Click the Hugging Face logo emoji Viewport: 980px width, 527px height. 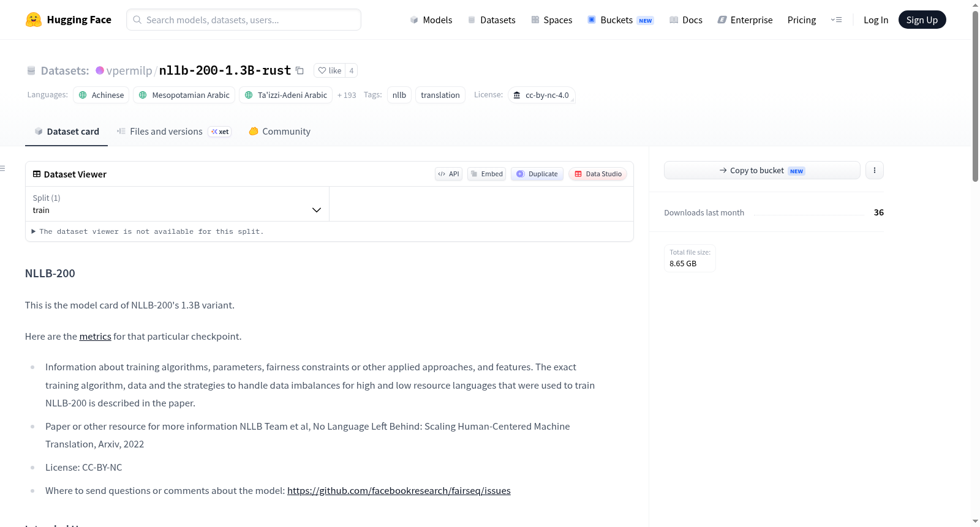(34, 20)
